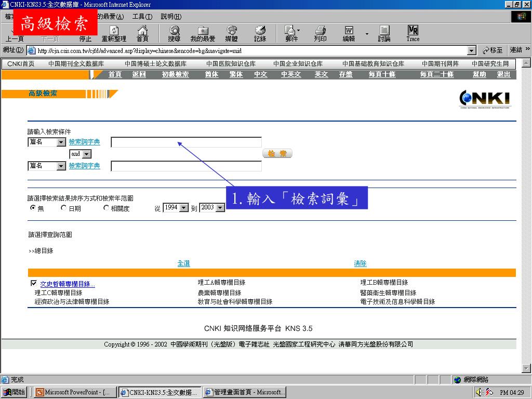This screenshot has width=532, height=399.
Task: Click the CNKI logo
Action: click(x=485, y=99)
